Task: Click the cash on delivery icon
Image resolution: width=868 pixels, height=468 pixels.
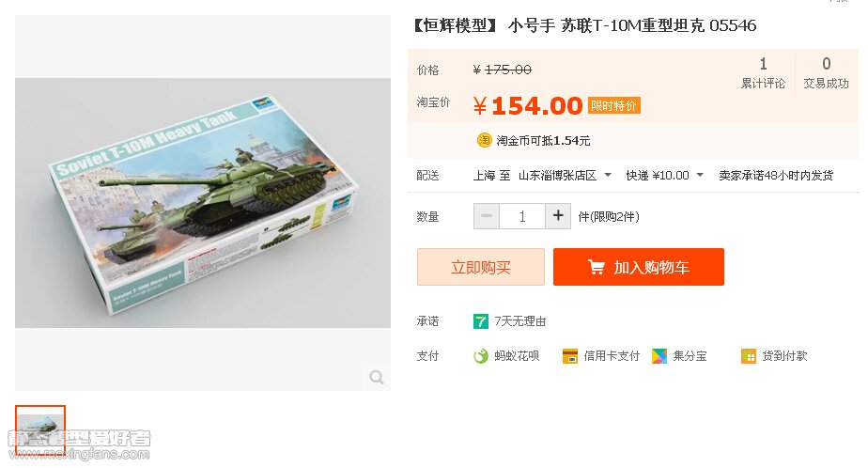Action: point(748,356)
